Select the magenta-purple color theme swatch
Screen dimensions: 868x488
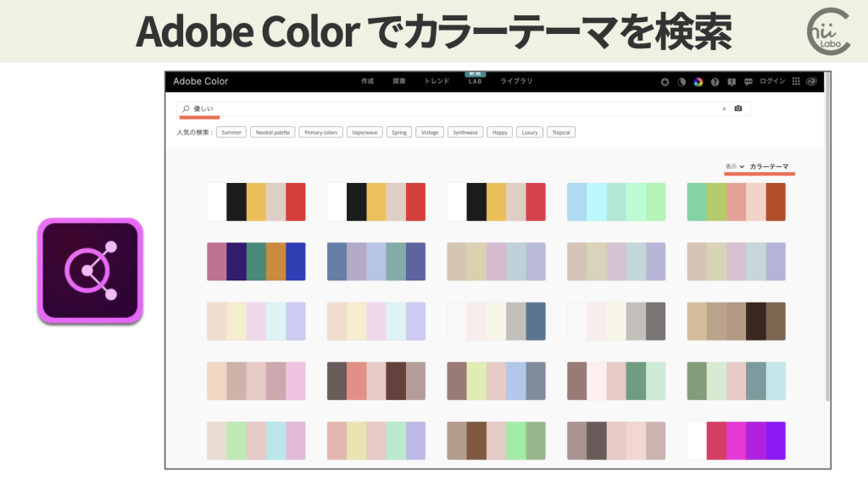736,440
